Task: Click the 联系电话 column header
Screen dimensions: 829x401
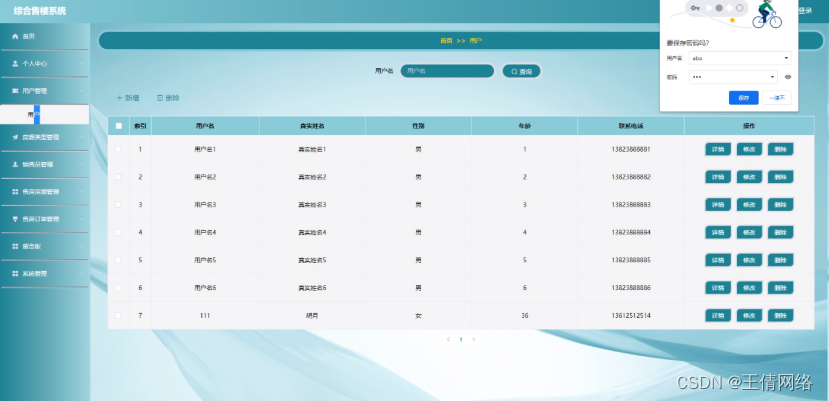Action: (631, 126)
